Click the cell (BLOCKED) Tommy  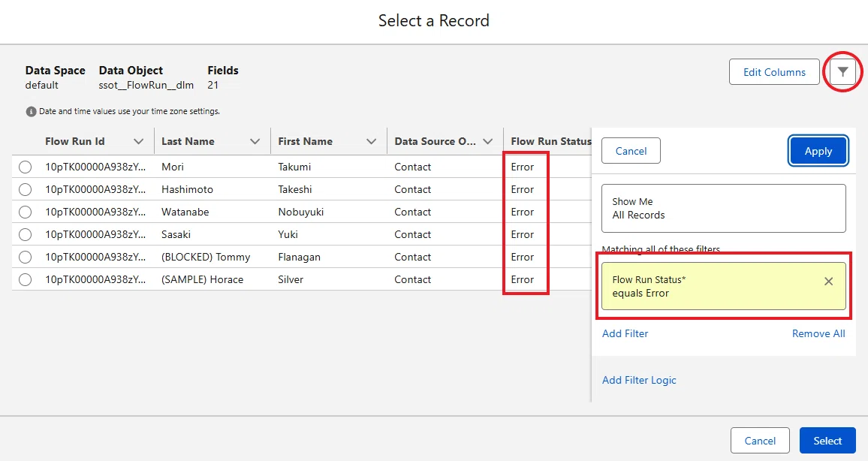[206, 258]
